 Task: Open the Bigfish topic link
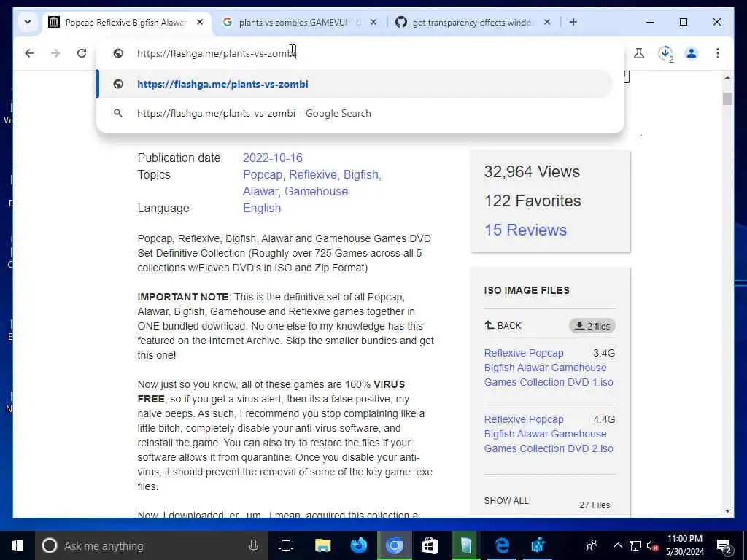[361, 175]
